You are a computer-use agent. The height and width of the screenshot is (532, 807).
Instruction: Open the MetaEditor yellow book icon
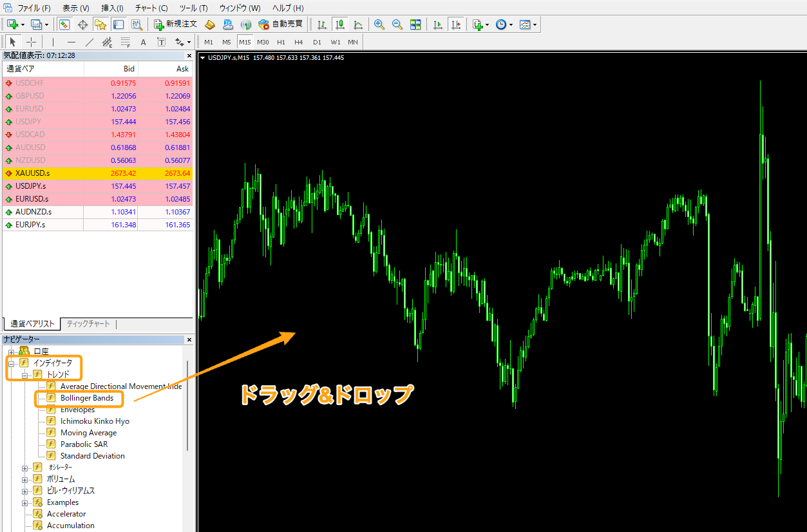click(x=209, y=24)
